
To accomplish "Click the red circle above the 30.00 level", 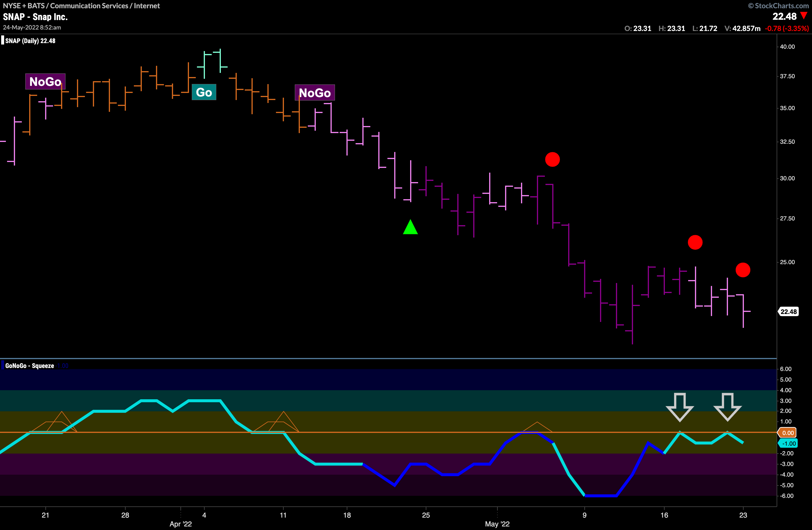I will (552, 159).
